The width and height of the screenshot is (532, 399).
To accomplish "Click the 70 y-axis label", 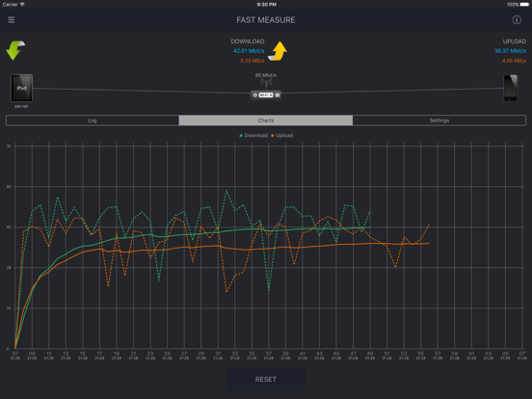I will [9, 146].
